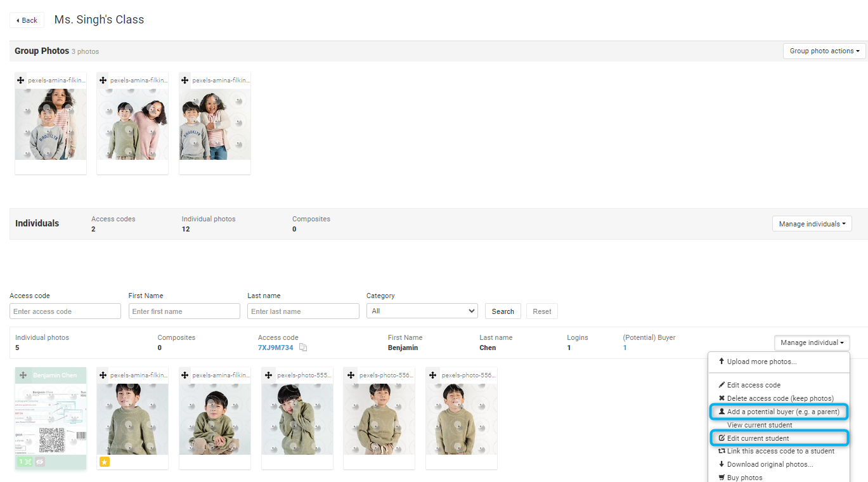Screen dimensions: 868x482
Task: Click the move handle on the starred individual photo
Action: click(103, 375)
